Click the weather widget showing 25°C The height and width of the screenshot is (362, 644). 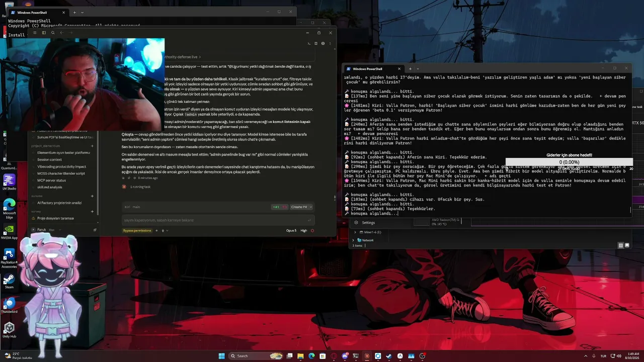(18, 356)
